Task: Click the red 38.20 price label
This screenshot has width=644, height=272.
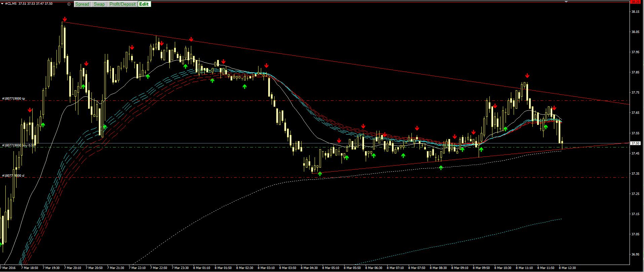Action: [x=635, y=2]
